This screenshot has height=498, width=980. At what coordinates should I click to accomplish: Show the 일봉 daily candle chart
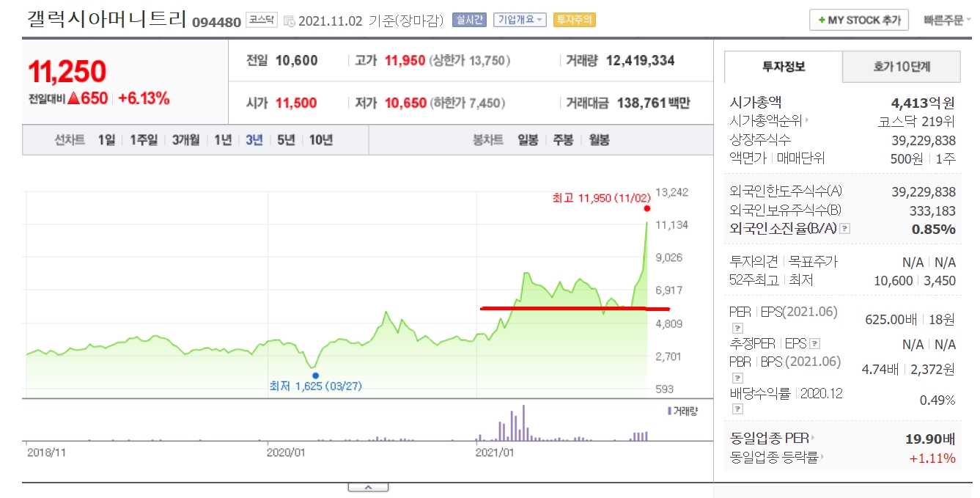528,140
